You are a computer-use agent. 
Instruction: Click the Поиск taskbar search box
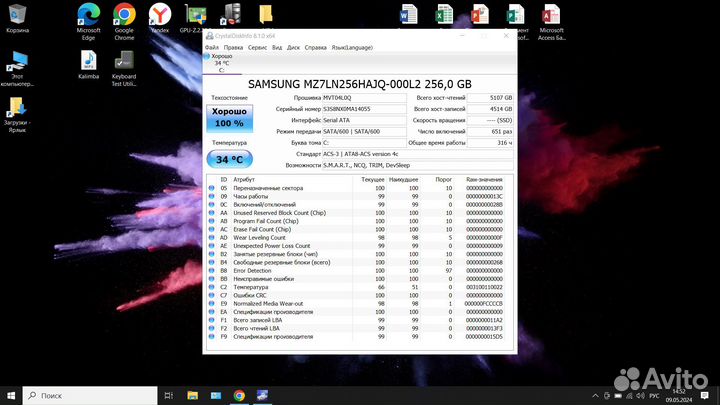(x=90, y=395)
